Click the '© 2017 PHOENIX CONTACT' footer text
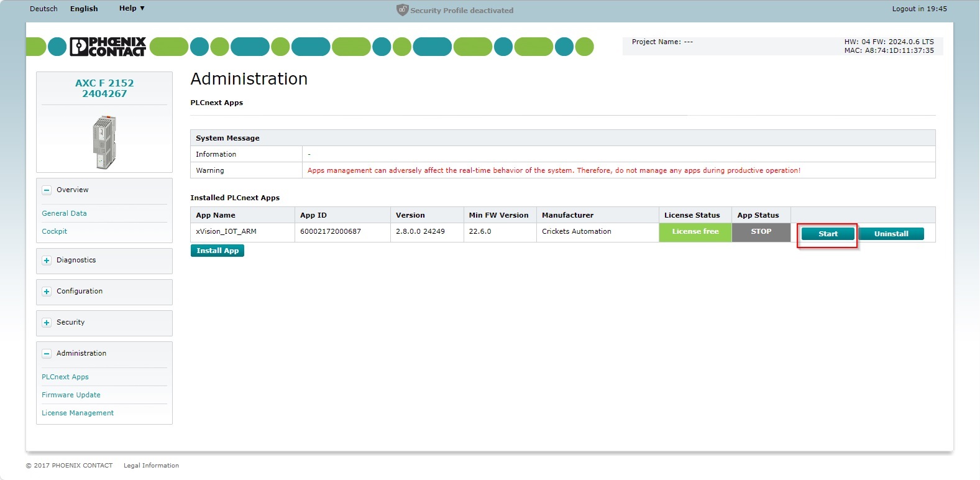980x480 pixels. (69, 466)
